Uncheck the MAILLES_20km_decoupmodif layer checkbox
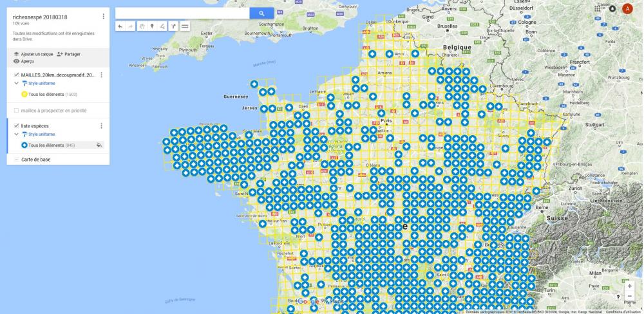The height and width of the screenshot is (314, 644). coord(17,75)
